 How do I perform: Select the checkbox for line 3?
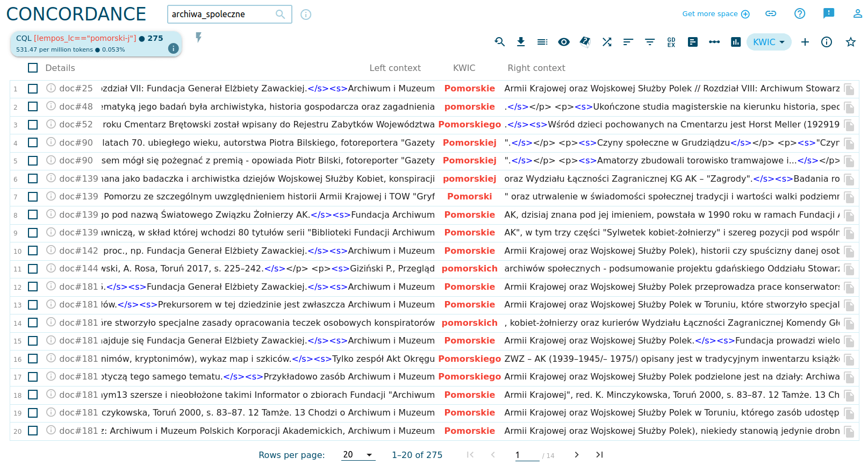[x=33, y=125]
